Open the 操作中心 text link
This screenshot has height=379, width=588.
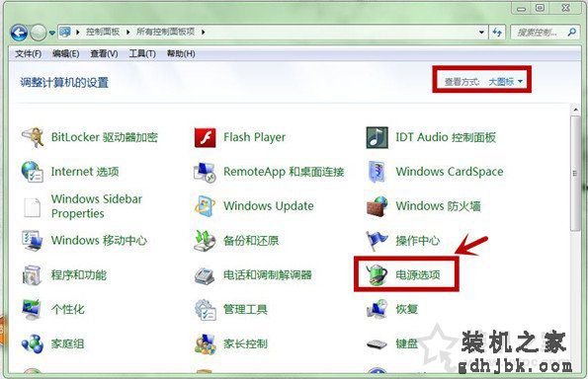pos(418,241)
